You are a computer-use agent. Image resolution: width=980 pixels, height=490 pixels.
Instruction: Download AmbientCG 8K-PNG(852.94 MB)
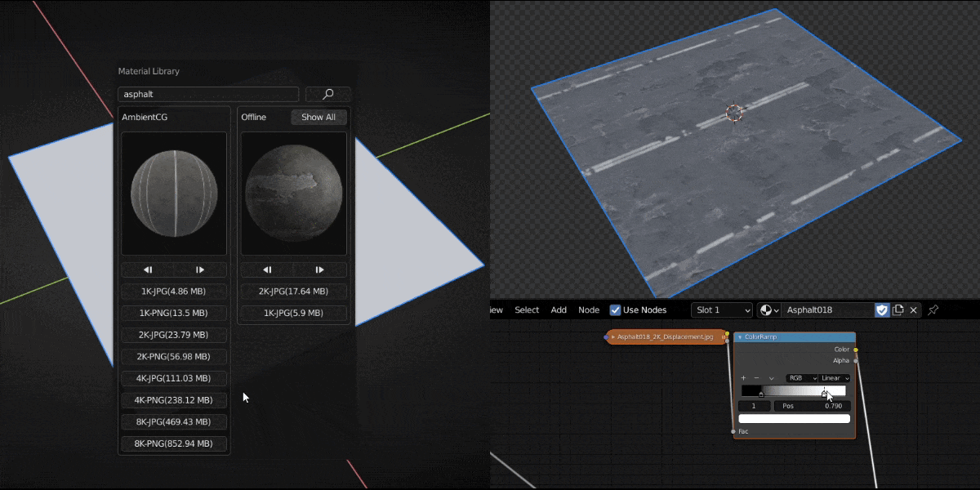pyautogui.click(x=174, y=444)
